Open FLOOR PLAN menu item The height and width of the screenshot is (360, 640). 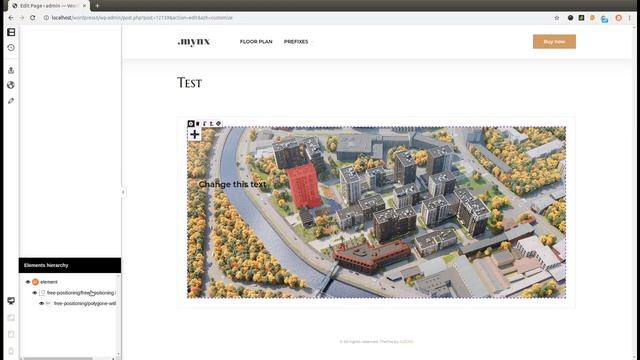(256, 42)
